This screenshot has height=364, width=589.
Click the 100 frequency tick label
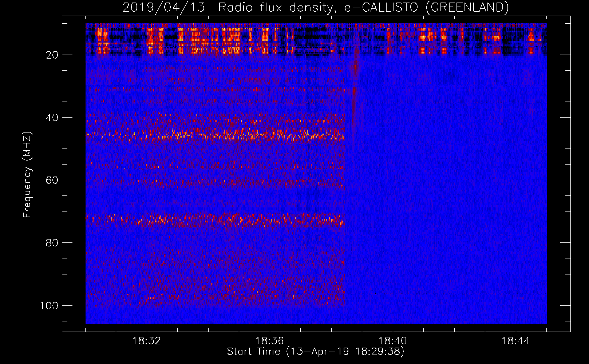(49, 305)
